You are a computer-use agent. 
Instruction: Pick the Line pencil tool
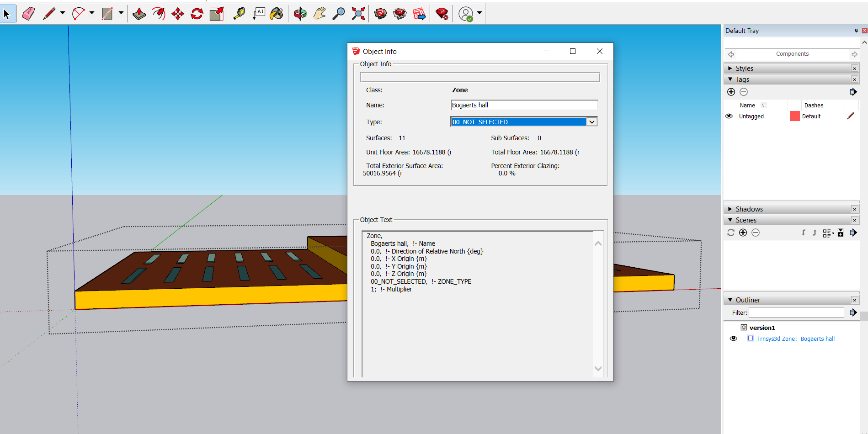48,14
